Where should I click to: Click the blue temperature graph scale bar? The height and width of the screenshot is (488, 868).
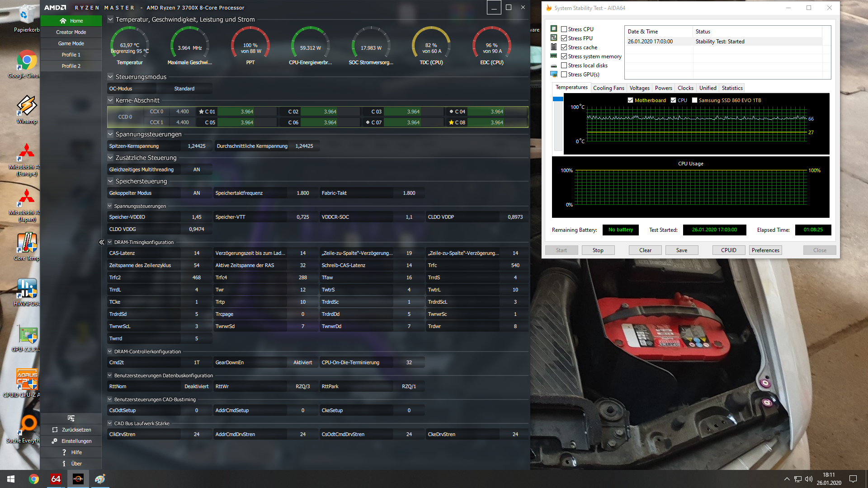(x=558, y=99)
